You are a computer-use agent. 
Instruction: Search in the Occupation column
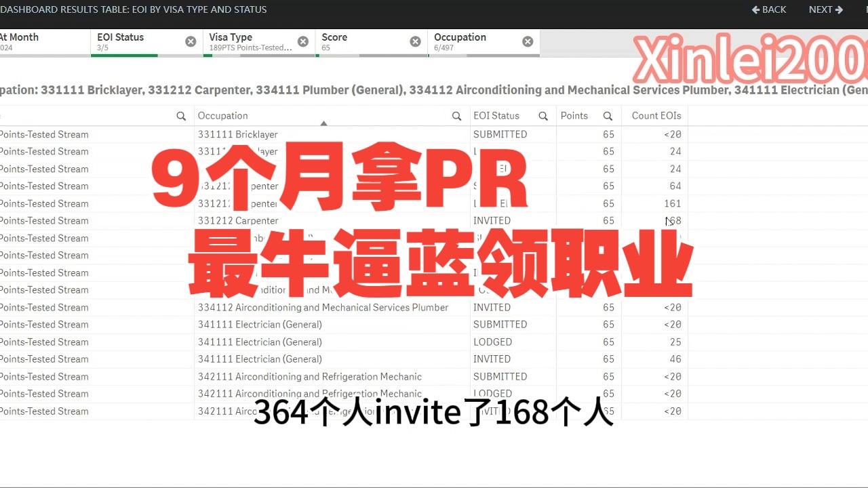pyautogui.click(x=457, y=116)
